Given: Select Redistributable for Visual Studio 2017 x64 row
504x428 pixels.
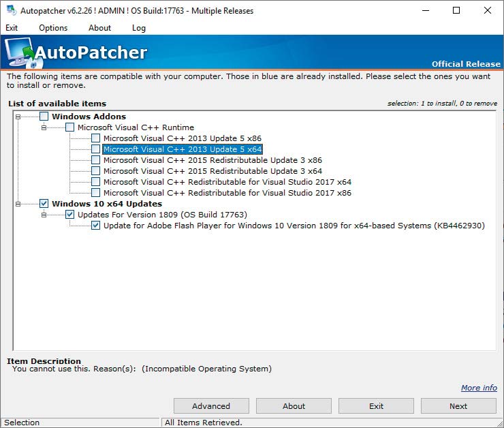Looking at the screenshot, I should tap(227, 182).
